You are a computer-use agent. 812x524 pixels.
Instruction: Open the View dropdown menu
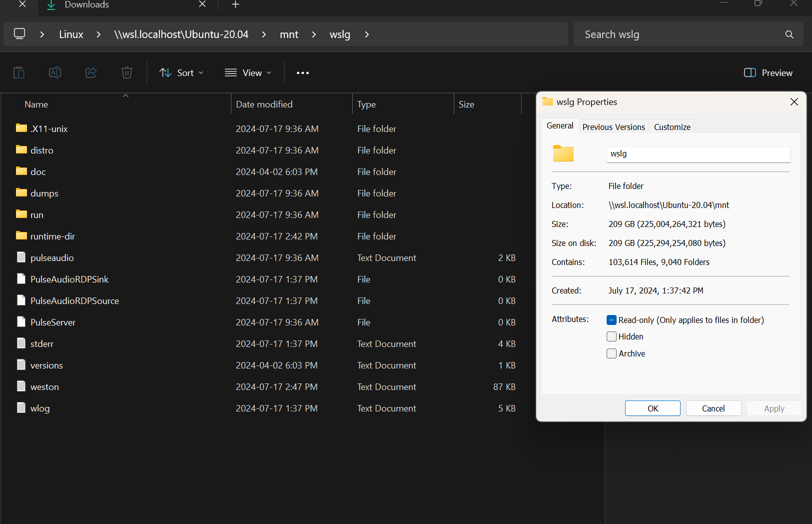point(248,73)
